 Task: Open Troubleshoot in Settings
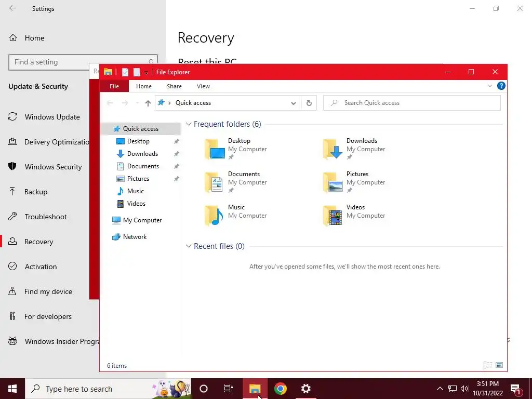[37, 217]
